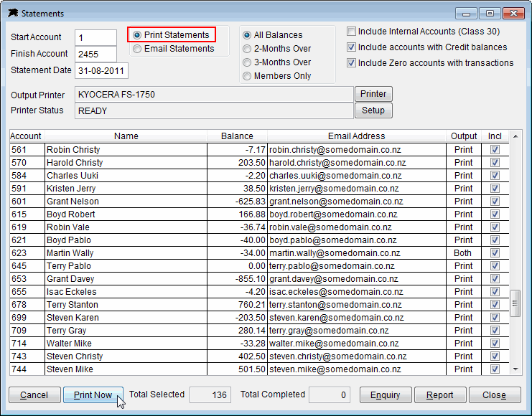The image size is (532, 416).
Task: Click the Report button
Action: point(440,395)
